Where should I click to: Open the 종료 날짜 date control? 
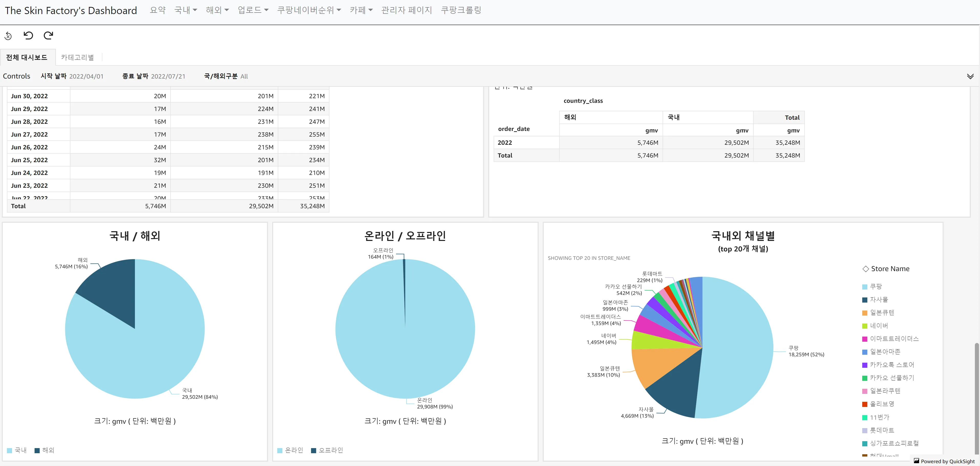point(154,76)
